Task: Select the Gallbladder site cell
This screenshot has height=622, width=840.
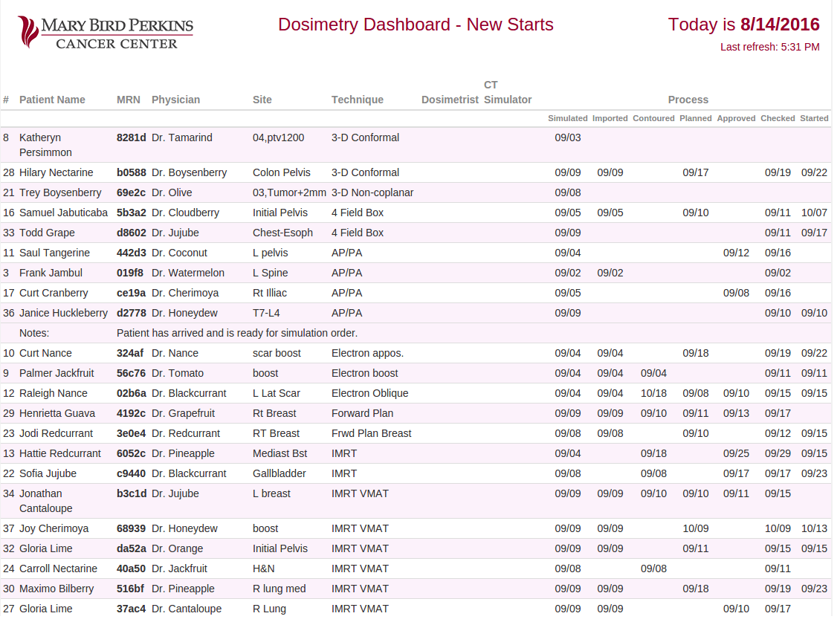Action: tap(279, 473)
